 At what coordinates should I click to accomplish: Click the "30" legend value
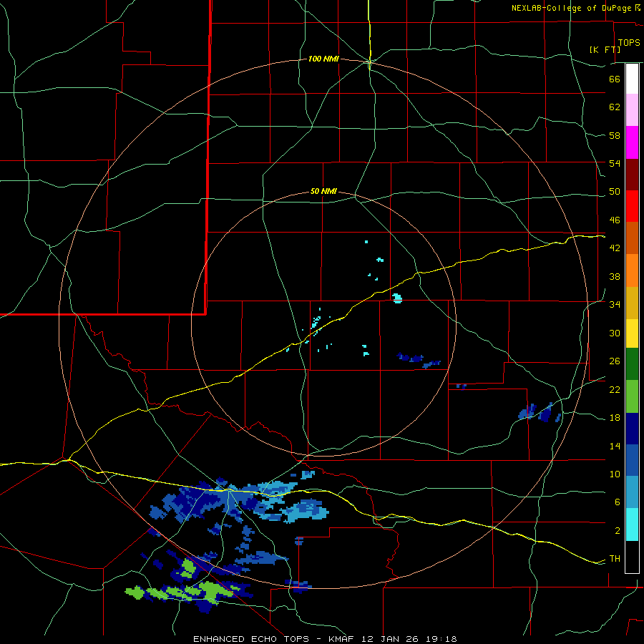tap(615, 333)
